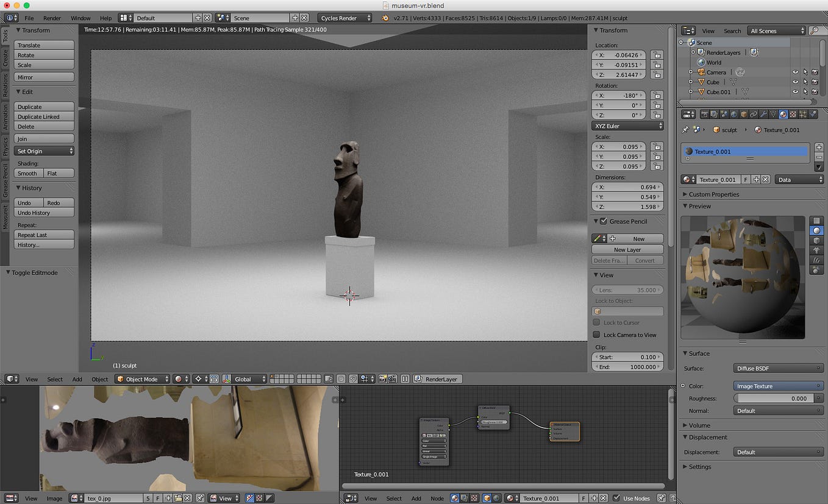Open the XYZ Euler rotation mode dropdown

[x=627, y=126]
